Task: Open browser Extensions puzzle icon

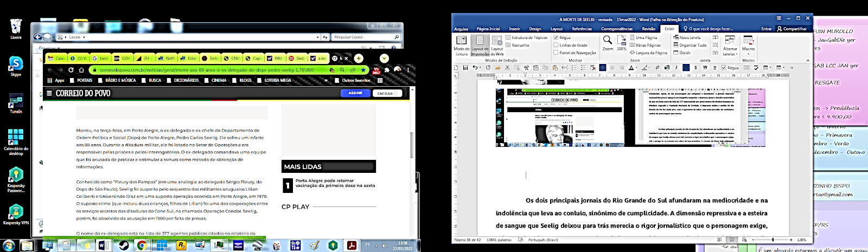Action: click(387, 70)
